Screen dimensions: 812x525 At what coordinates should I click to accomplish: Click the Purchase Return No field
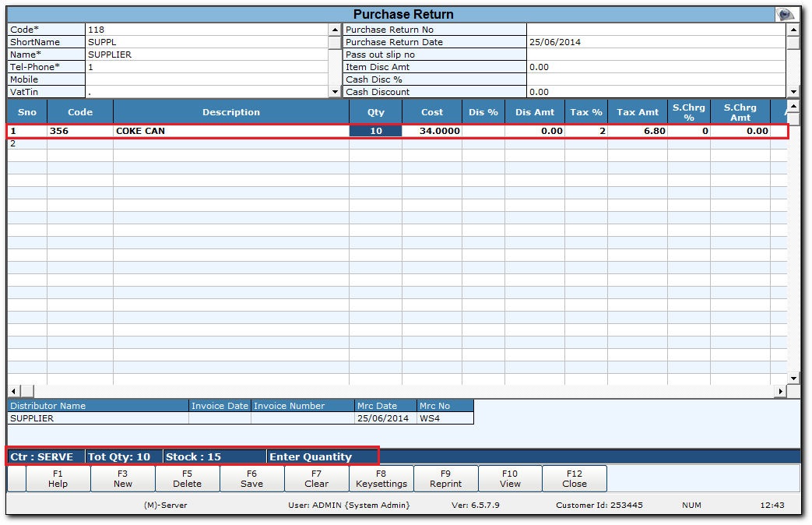point(656,30)
